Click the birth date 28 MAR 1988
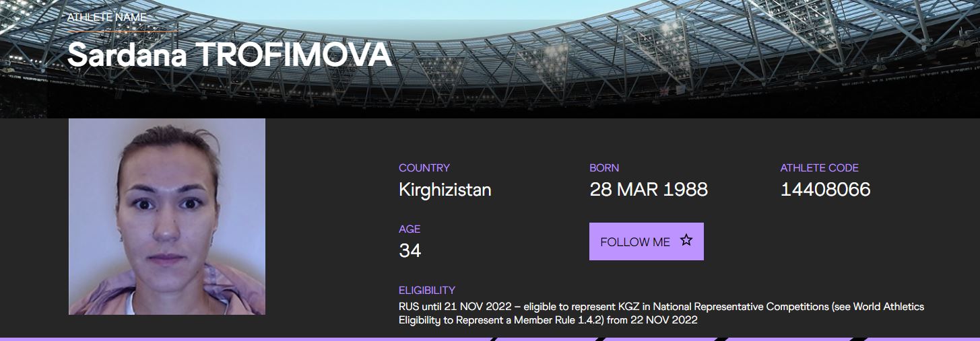This screenshot has width=980, height=341. 649,190
